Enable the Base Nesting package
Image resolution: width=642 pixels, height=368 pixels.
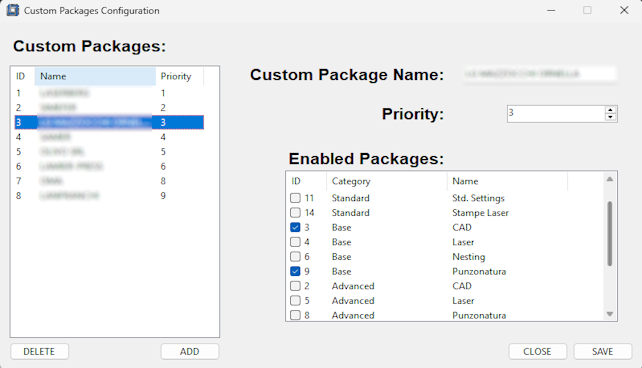(295, 257)
